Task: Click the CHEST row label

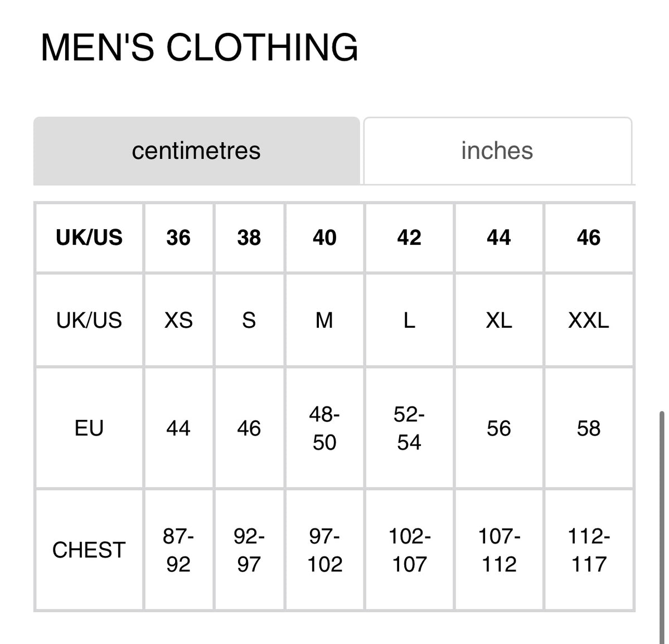Action: point(89,550)
